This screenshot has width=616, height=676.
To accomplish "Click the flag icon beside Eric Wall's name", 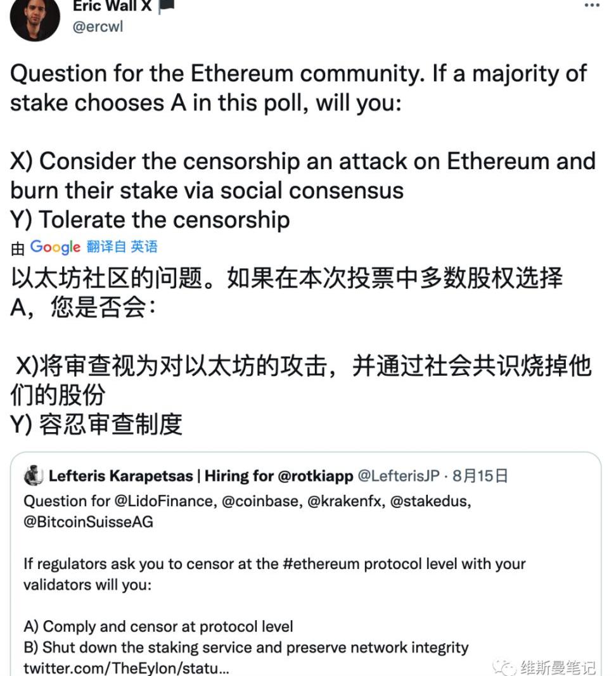I will point(166,6).
